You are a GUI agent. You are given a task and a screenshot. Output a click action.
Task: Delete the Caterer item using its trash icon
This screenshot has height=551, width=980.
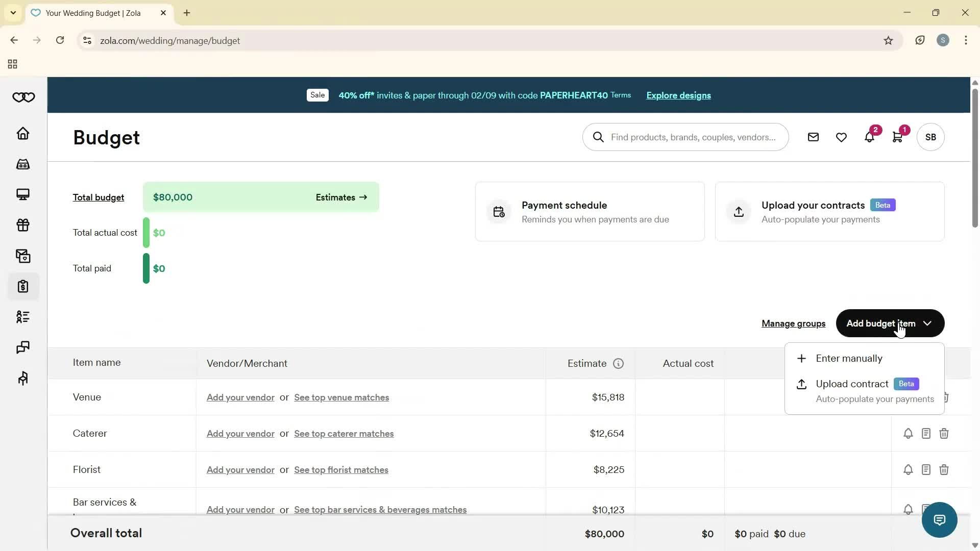944,433
